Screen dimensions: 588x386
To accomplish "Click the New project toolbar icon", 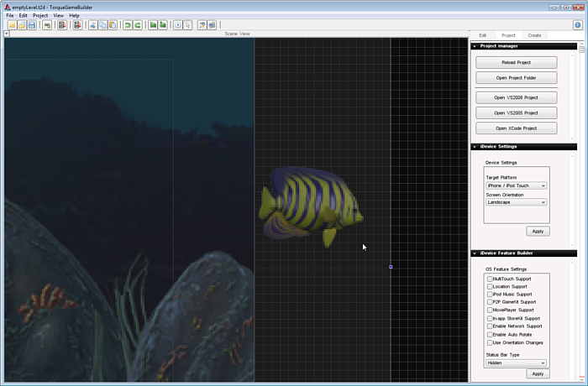I will tap(12, 25).
